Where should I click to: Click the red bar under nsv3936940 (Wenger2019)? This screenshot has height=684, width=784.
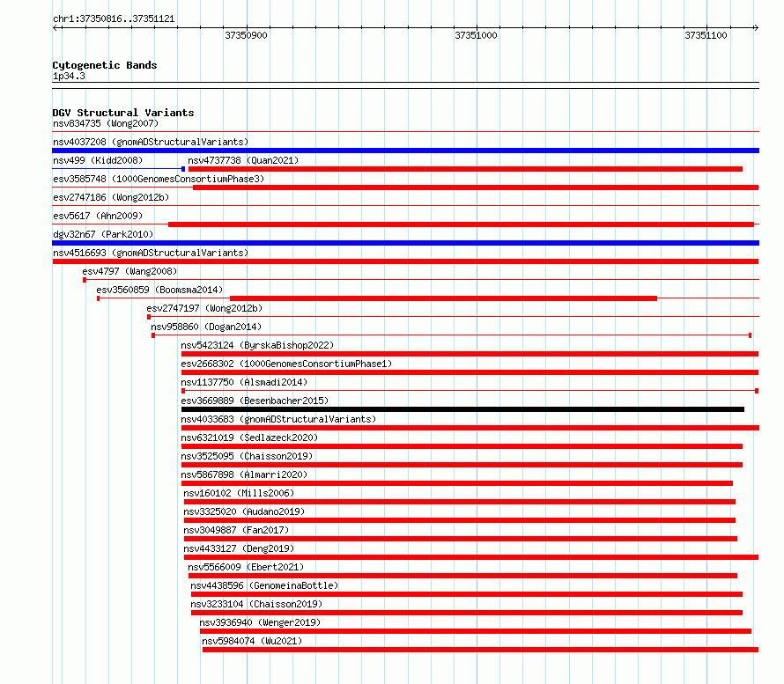tap(476, 631)
